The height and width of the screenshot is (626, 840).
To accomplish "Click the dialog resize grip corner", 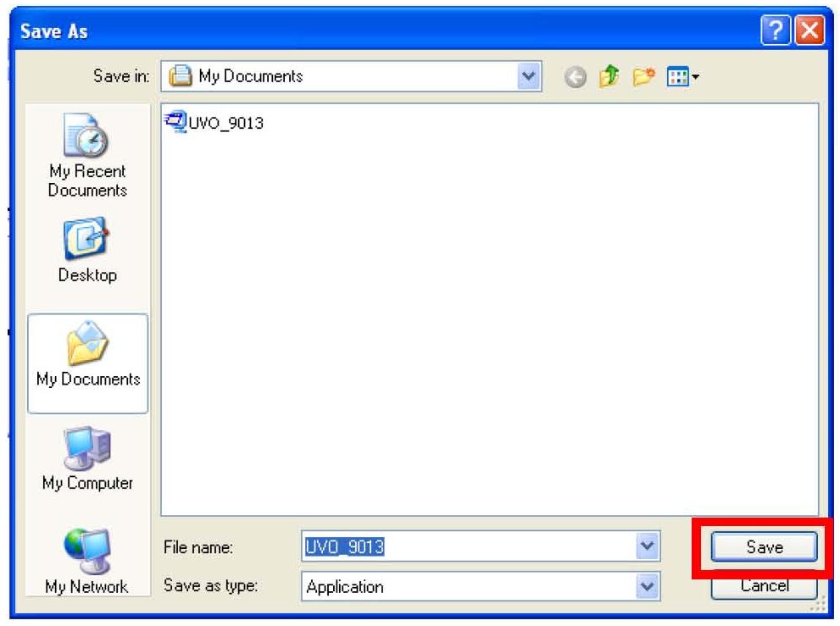I will pyautogui.click(x=819, y=607).
